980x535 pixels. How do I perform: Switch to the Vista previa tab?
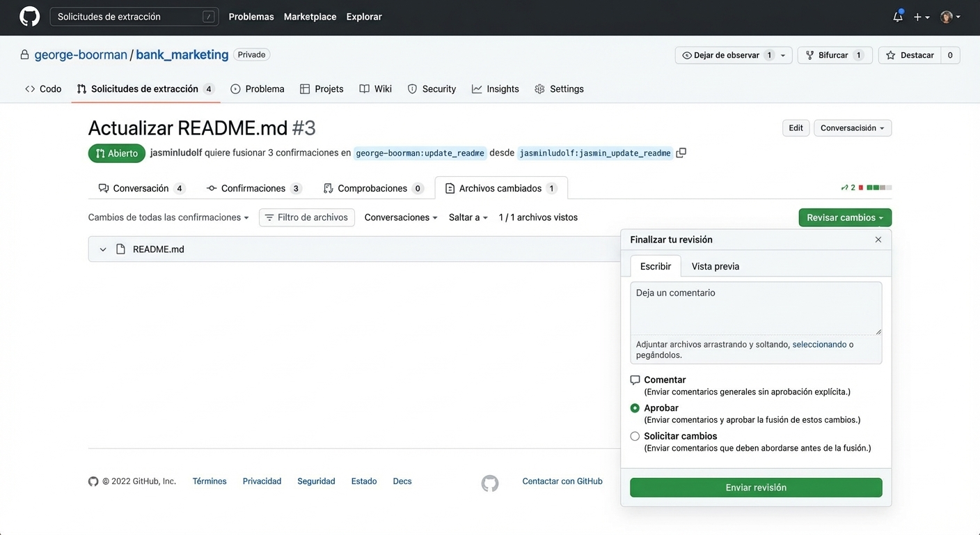[x=716, y=266]
